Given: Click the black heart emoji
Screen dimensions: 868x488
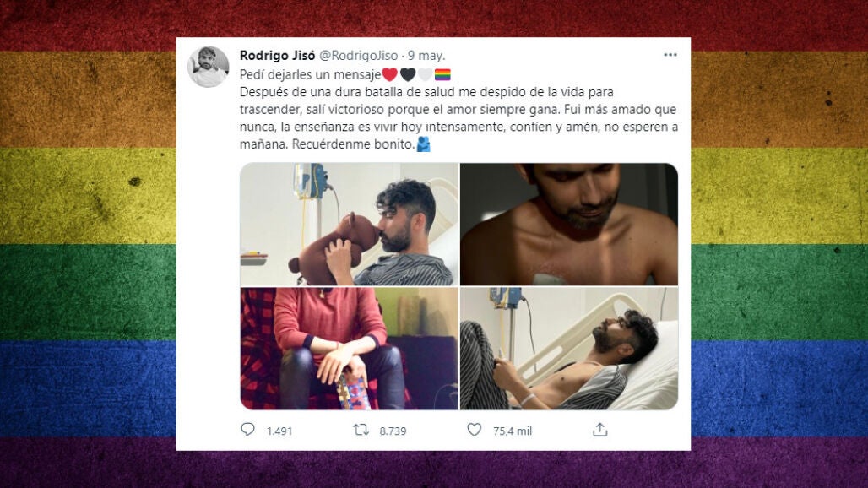Looking at the screenshot, I should [408, 74].
